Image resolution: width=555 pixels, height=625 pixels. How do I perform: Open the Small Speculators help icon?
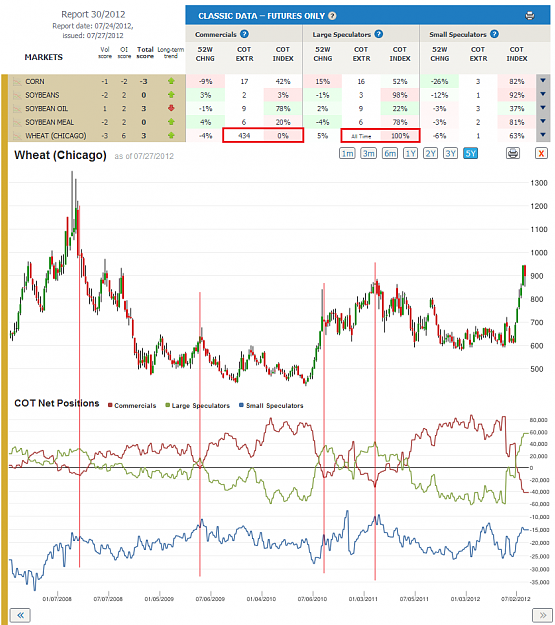(494, 34)
